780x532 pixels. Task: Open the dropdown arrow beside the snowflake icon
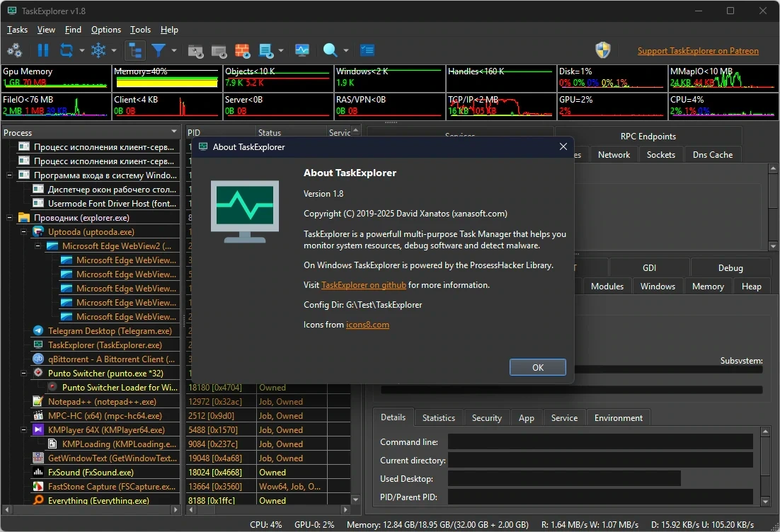tap(113, 50)
